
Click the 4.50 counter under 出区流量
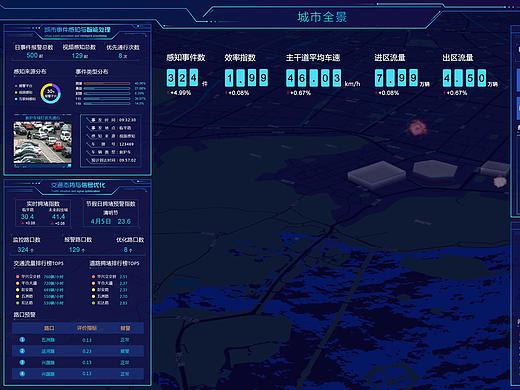(x=464, y=78)
